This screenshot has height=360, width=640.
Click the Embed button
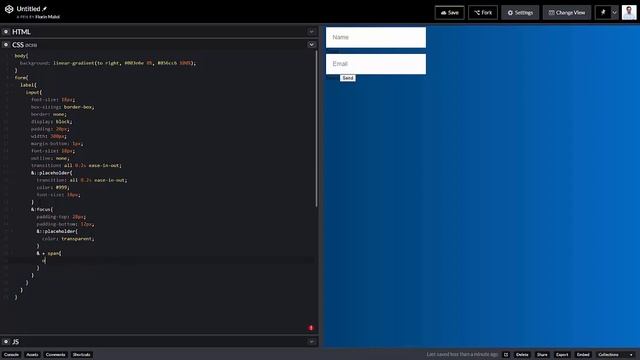coord(583,354)
